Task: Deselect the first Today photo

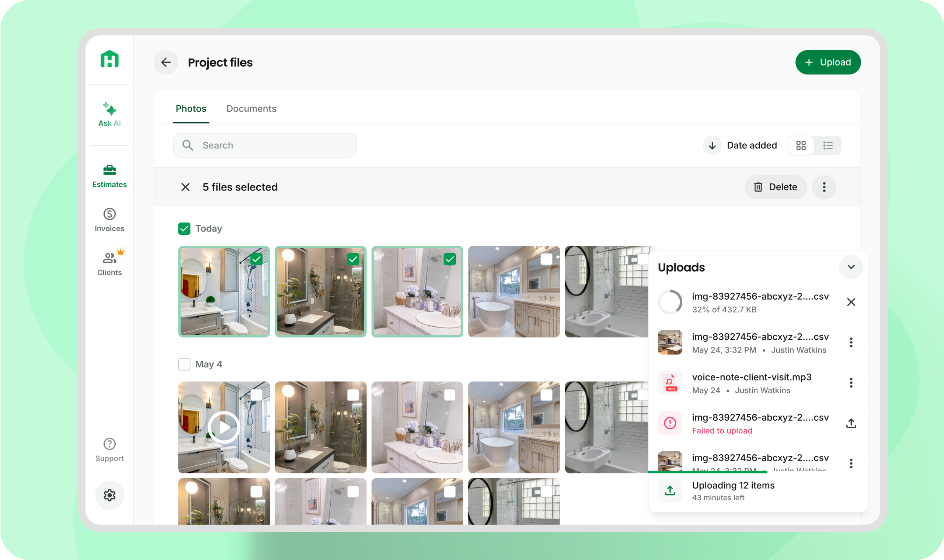Action: [x=257, y=259]
